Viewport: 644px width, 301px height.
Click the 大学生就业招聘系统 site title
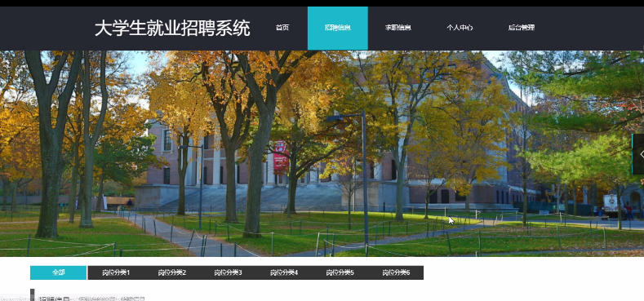click(x=172, y=29)
